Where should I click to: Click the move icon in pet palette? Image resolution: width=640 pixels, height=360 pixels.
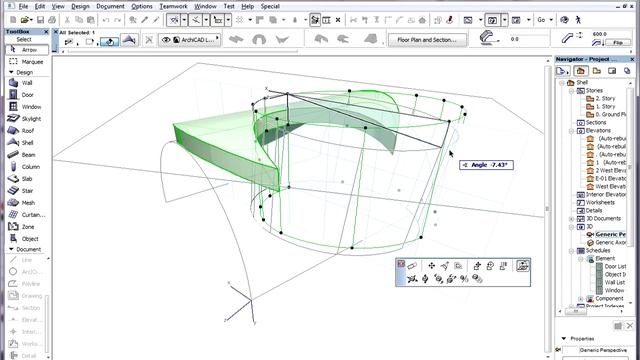coord(431,266)
